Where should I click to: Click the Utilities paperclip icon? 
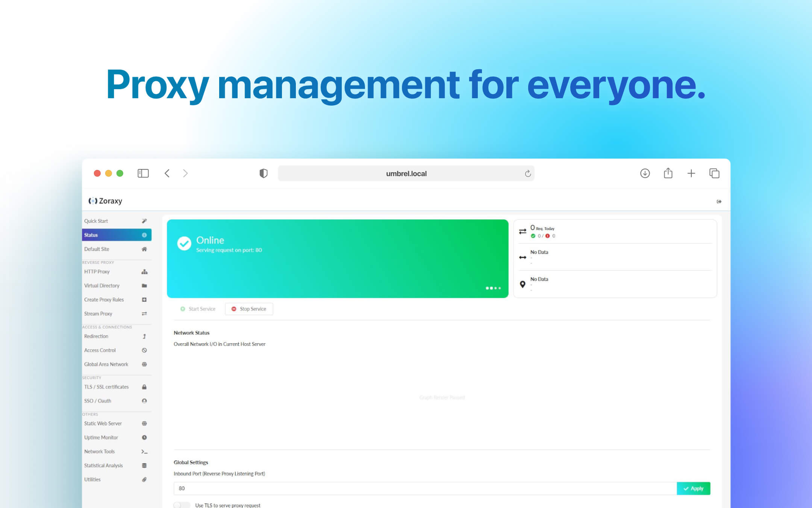[144, 479]
